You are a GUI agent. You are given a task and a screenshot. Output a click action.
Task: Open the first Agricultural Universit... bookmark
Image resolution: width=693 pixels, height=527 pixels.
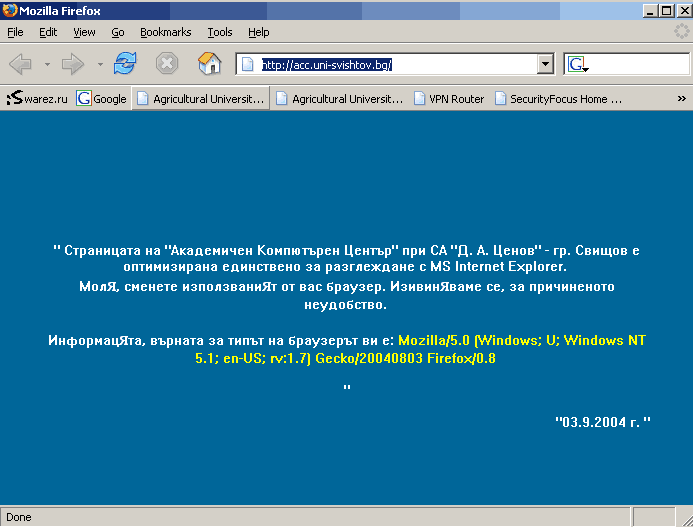201,98
